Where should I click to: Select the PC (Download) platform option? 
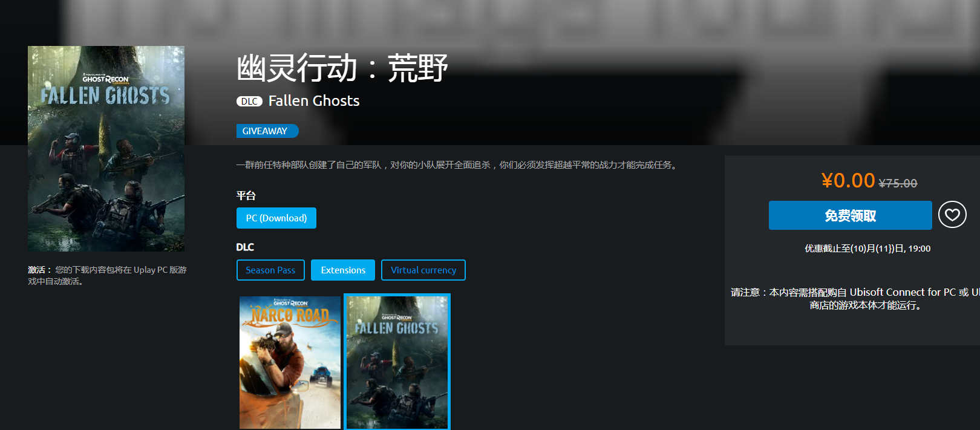[276, 218]
